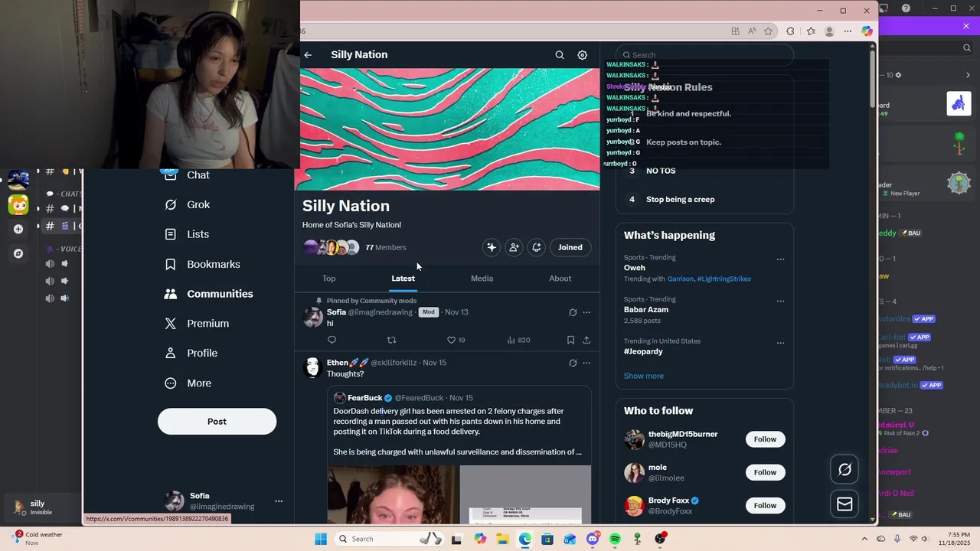Open Windows Start menu

(x=321, y=539)
